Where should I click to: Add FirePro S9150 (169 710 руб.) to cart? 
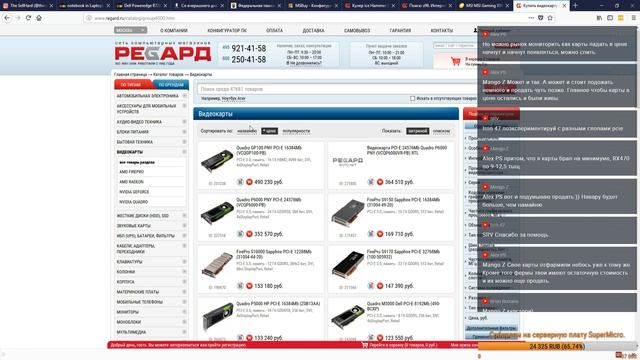tap(380, 234)
